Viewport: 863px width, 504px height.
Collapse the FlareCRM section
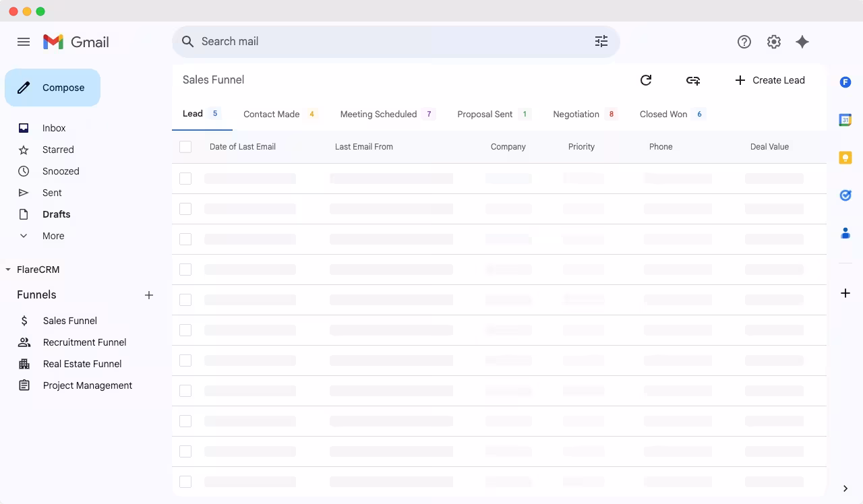pyautogui.click(x=8, y=269)
